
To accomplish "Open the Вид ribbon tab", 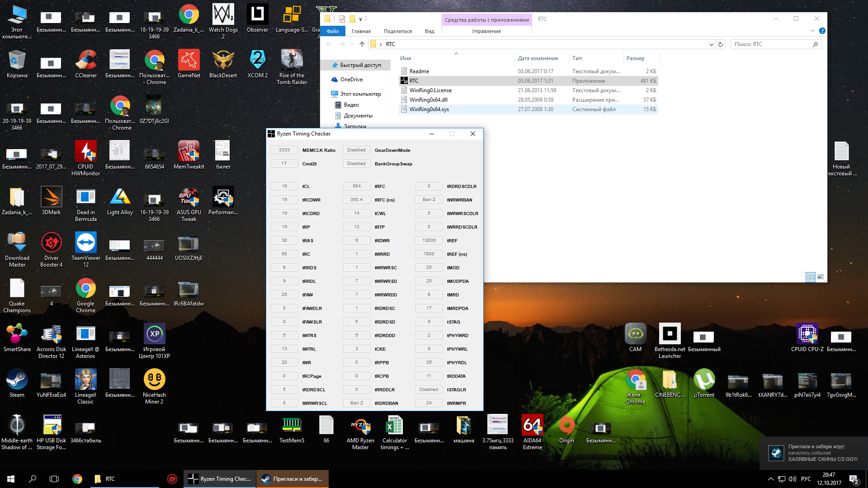I will click(x=429, y=31).
